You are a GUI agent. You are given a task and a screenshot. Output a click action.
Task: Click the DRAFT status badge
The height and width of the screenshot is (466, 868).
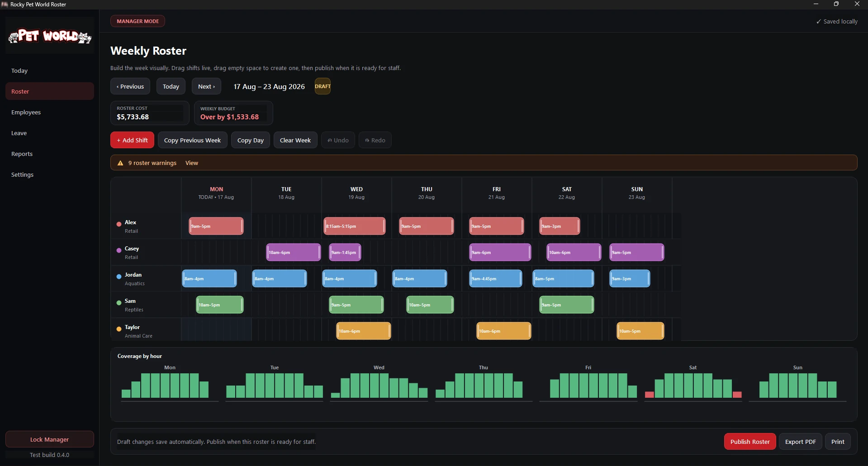pos(323,86)
